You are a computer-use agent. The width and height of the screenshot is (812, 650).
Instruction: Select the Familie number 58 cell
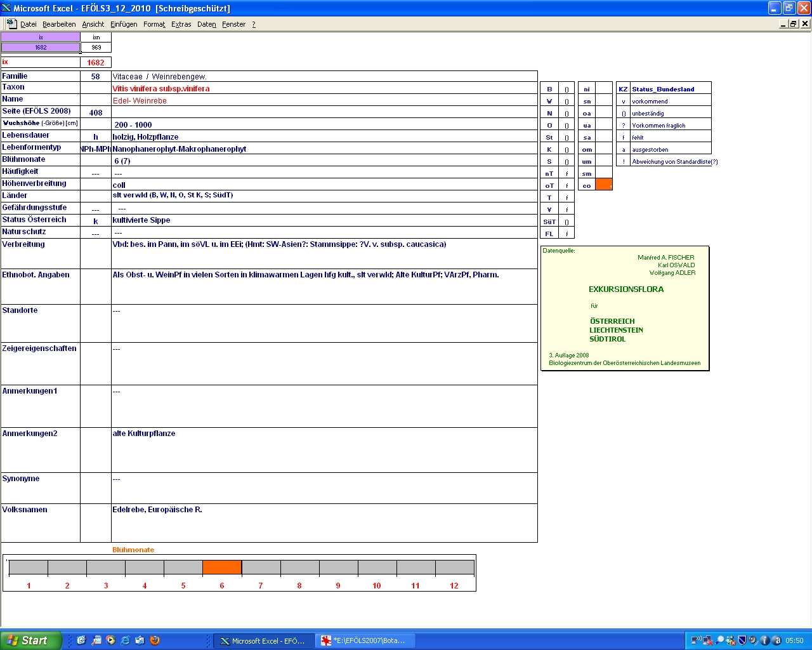coord(96,76)
